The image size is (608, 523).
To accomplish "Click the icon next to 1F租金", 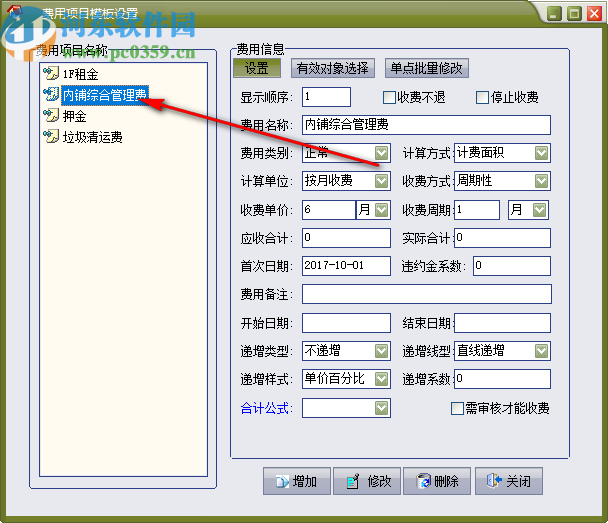I will (51, 73).
